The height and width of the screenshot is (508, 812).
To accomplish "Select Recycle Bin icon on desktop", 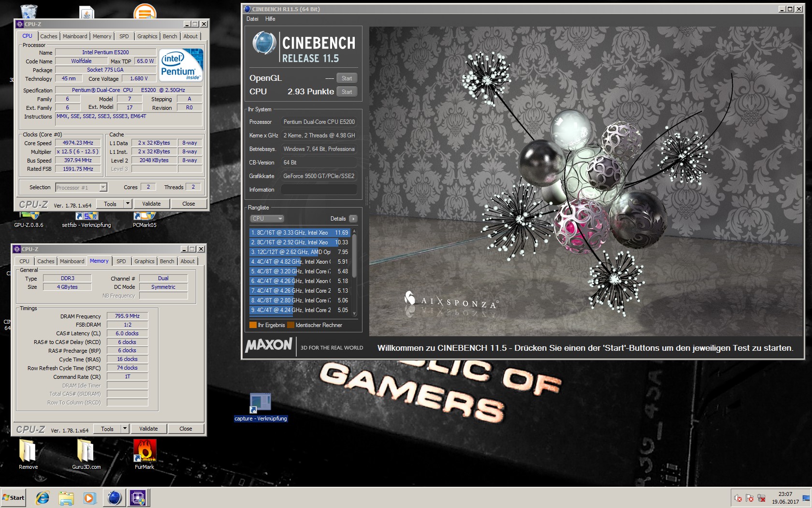I will 29,11.
